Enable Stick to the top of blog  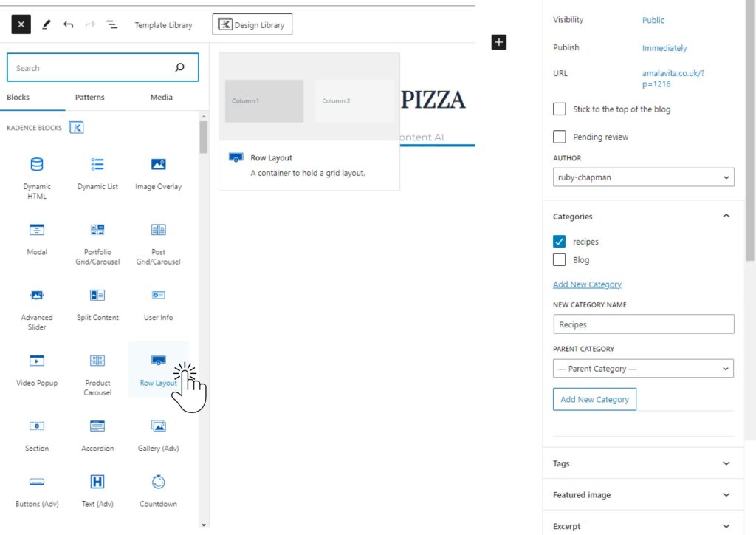[x=560, y=109]
